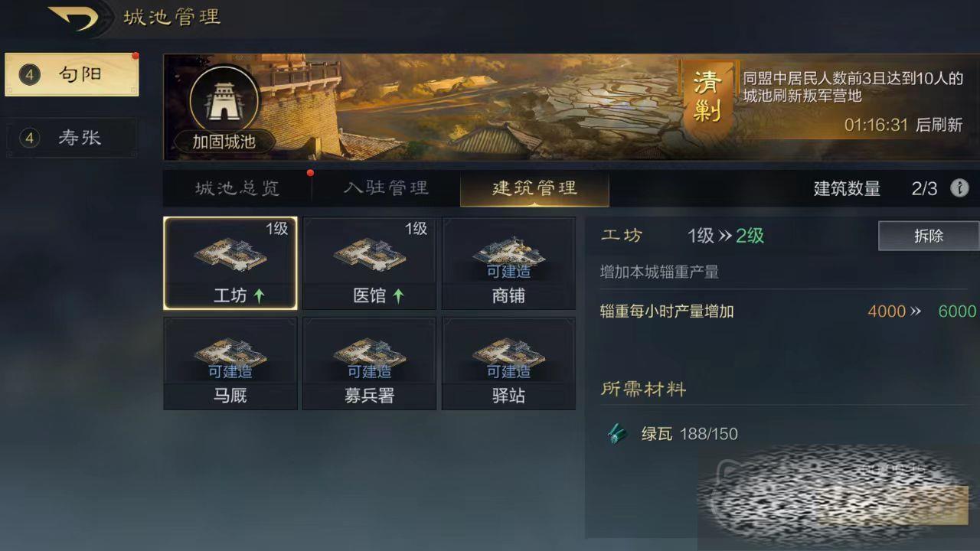Click the 建筑数量 info icon
This screenshot has width=980, height=551.
point(959,188)
